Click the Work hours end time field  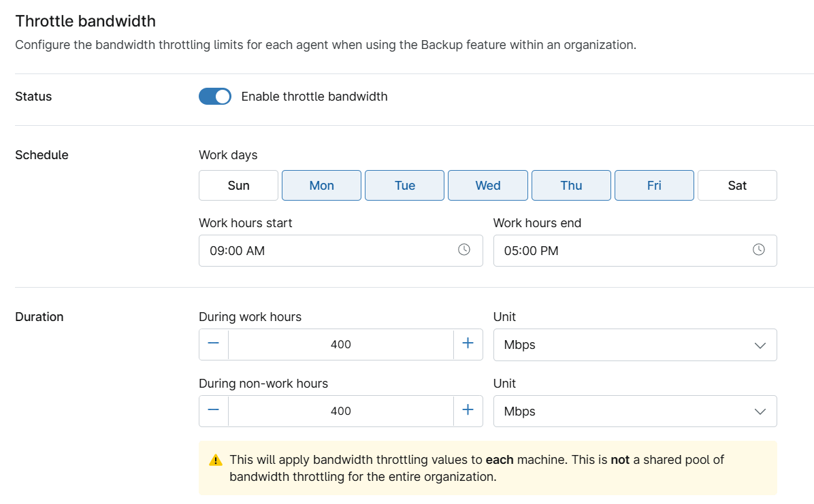coord(619,250)
